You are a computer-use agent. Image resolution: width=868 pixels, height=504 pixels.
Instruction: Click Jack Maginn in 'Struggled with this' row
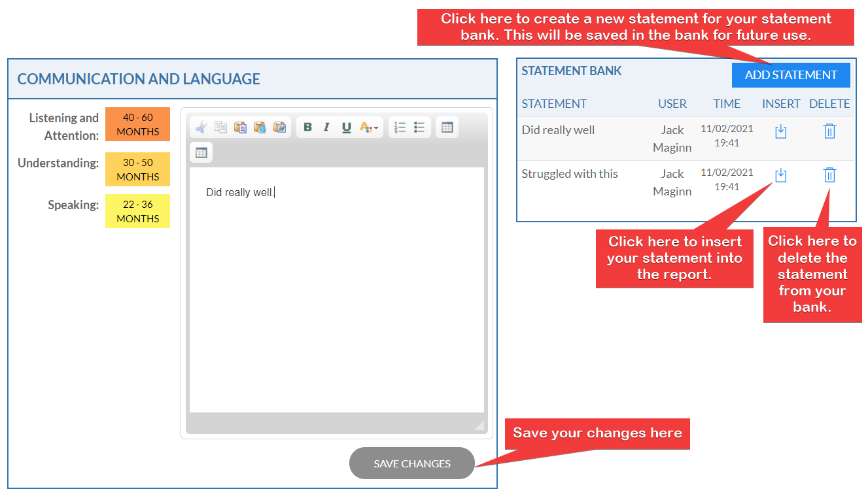pyautogui.click(x=672, y=182)
